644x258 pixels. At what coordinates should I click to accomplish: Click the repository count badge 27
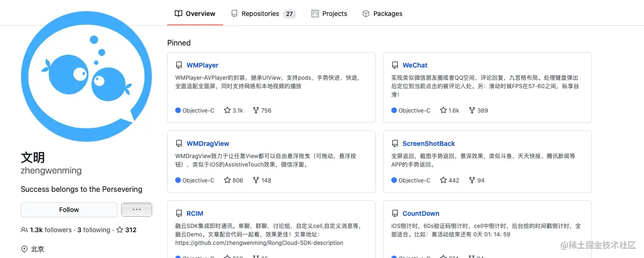pyautogui.click(x=289, y=14)
